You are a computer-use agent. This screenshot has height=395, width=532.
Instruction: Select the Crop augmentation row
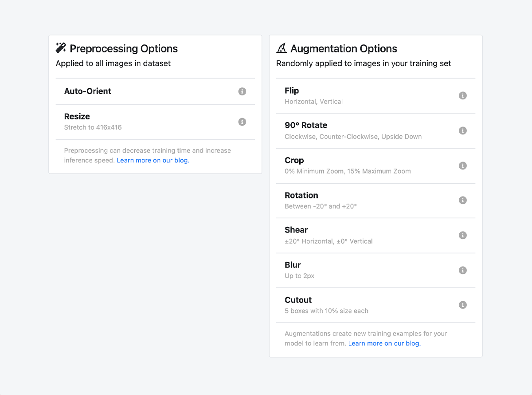pos(348,166)
